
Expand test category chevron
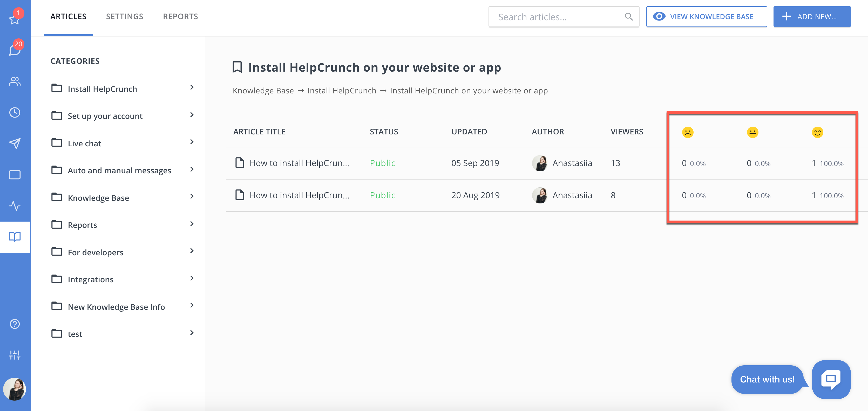192,333
